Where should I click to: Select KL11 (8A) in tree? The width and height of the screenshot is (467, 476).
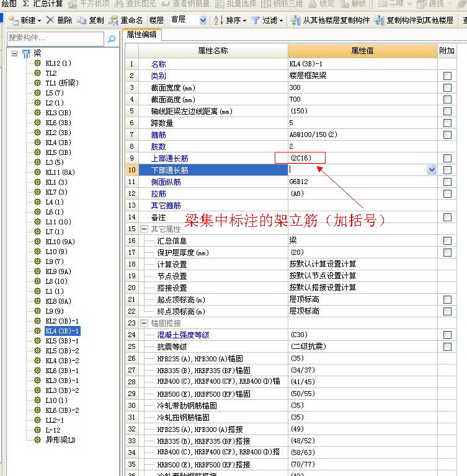tap(60, 172)
